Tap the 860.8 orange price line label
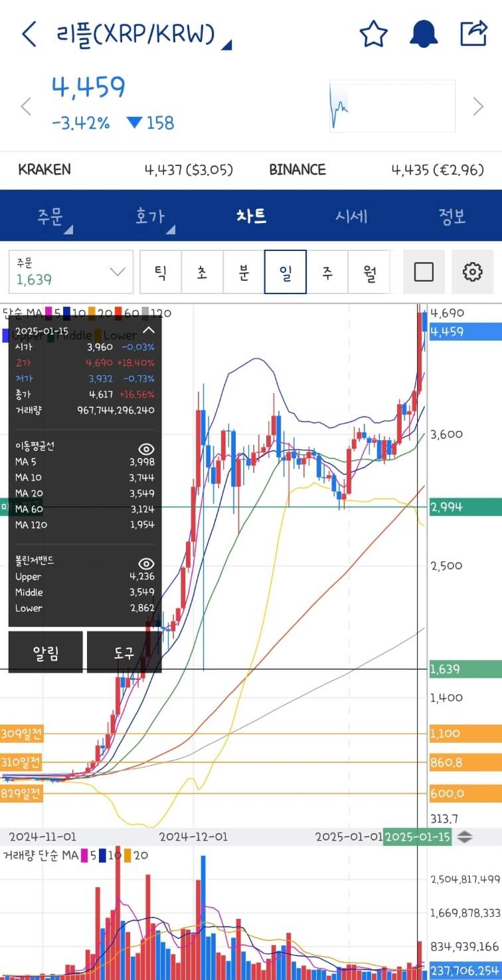This screenshot has width=502, height=980. click(465, 763)
